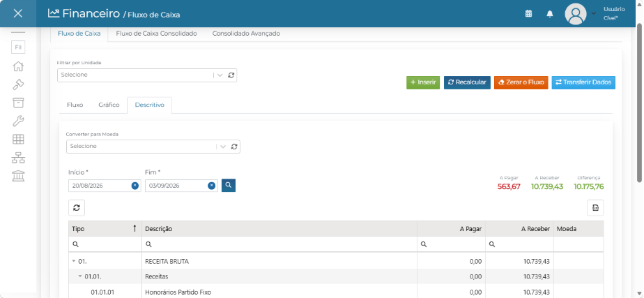Click the Recalcular button
The height and width of the screenshot is (298, 644).
(467, 82)
